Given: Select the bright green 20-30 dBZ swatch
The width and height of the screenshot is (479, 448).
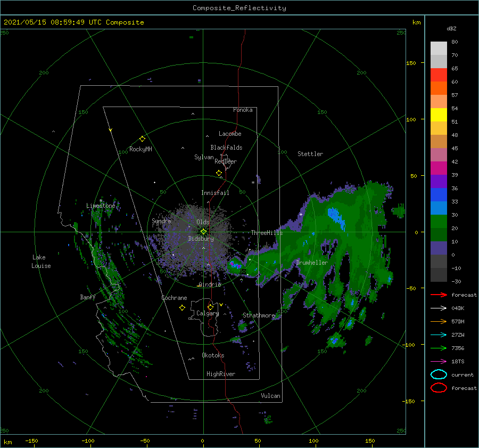Looking at the screenshot, I should coord(439,222).
